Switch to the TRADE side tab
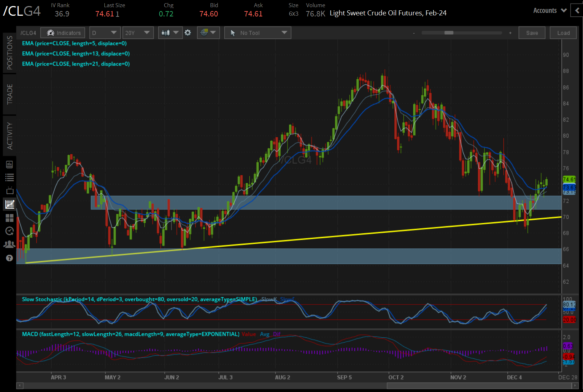 point(10,94)
